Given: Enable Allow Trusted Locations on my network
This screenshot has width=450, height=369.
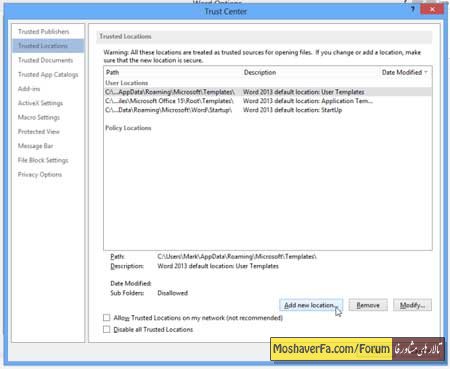Looking at the screenshot, I should click(107, 318).
